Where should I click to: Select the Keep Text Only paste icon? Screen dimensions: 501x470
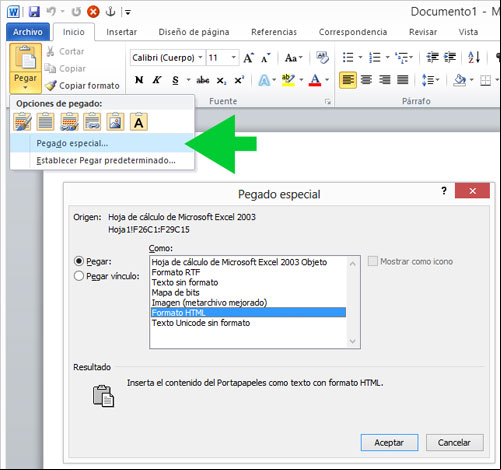139,122
